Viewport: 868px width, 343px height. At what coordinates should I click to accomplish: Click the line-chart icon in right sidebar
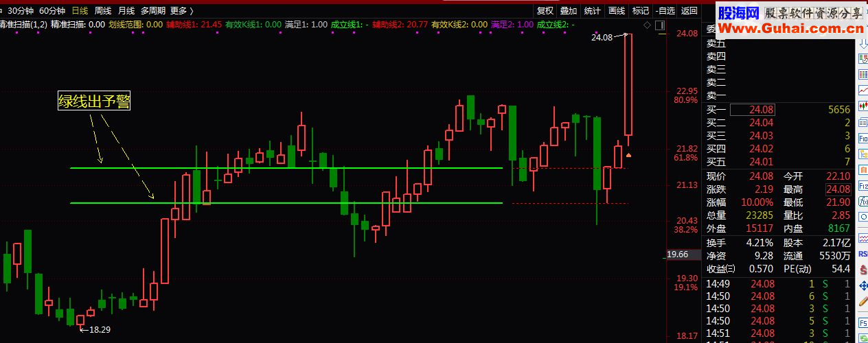click(863, 90)
